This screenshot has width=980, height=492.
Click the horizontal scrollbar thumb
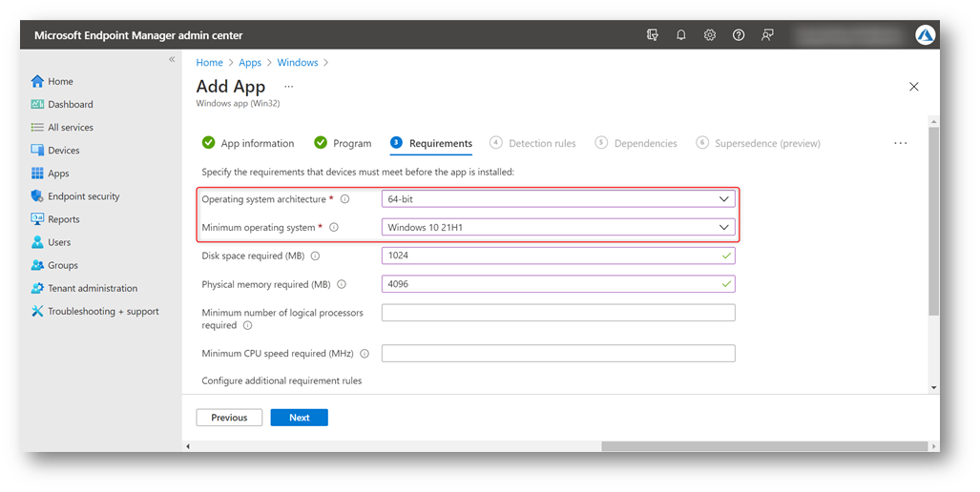(x=764, y=446)
